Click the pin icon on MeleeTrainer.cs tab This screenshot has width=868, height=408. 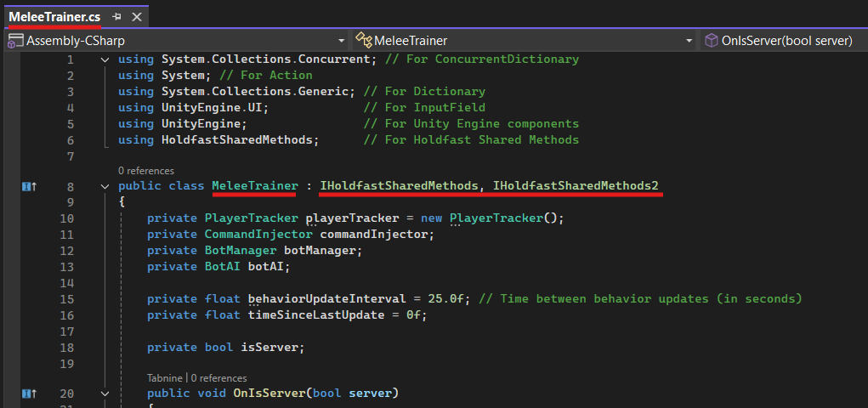click(116, 17)
